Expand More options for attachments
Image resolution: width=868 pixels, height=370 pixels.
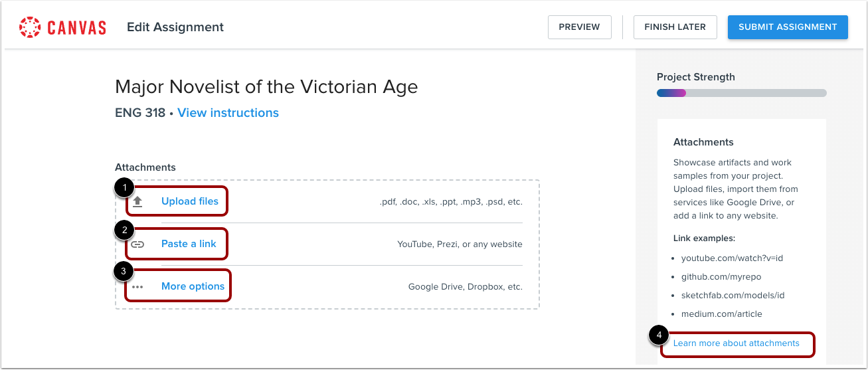[x=193, y=286]
